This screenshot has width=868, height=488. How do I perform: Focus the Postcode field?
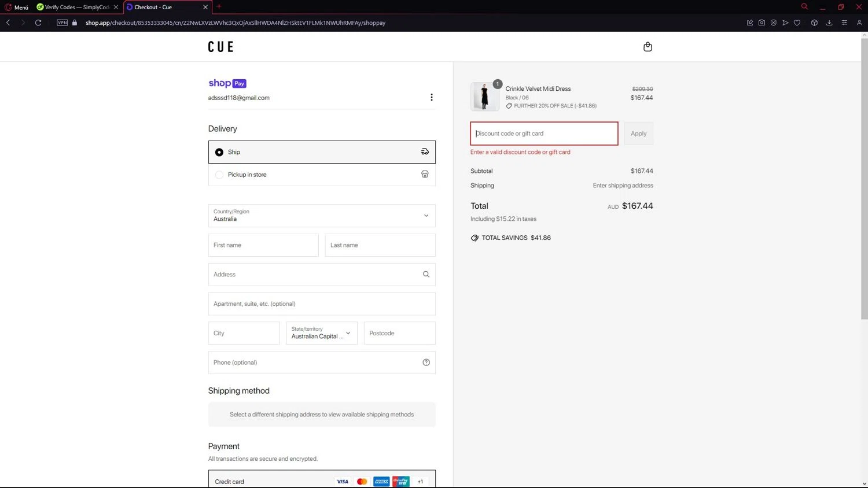tap(399, 333)
